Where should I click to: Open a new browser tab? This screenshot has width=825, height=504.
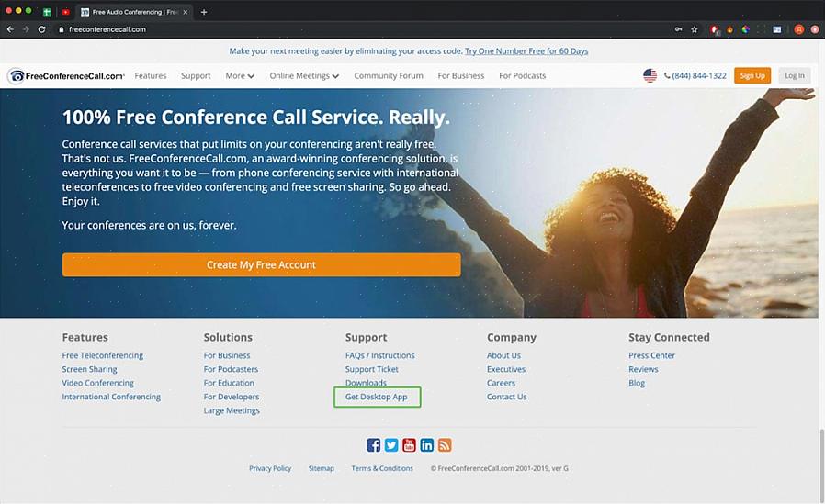204,12
